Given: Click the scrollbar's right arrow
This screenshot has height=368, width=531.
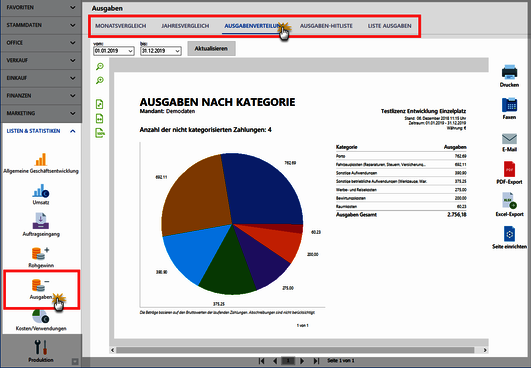Looking at the screenshot, I should [485, 350].
